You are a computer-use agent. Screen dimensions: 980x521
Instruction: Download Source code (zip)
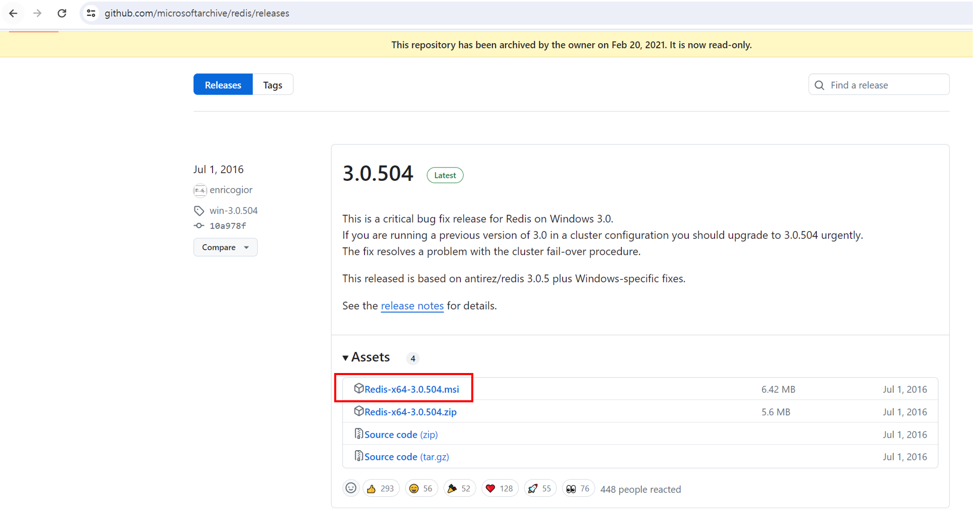[x=401, y=435]
